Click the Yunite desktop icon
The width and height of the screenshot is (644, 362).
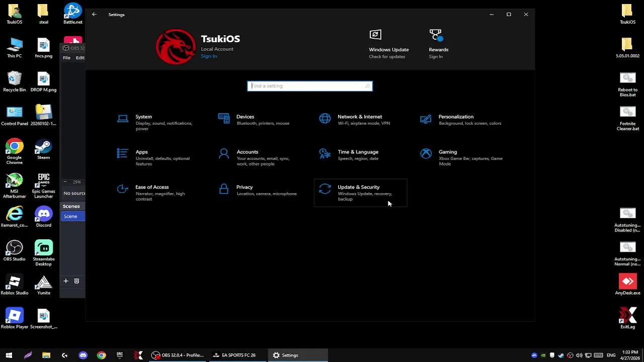tap(43, 285)
